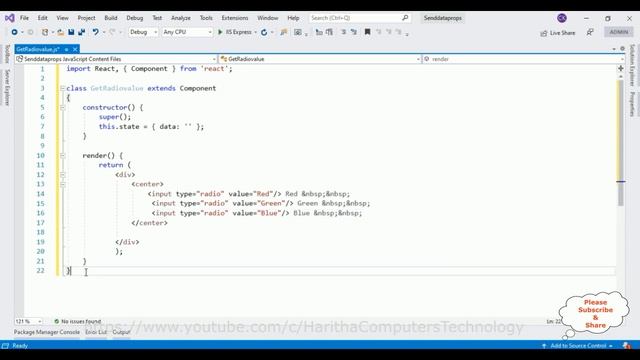
Task: Click the split editor plus icon
Action: tap(621, 68)
